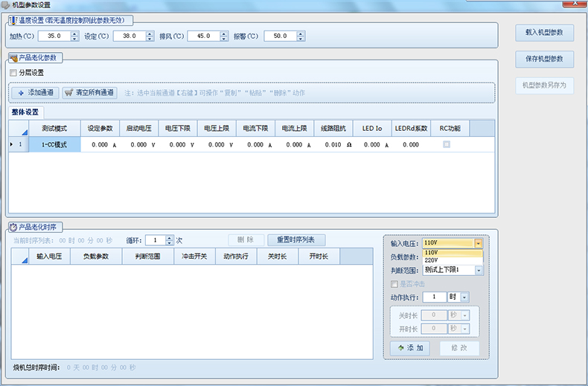Collapse the 输入电压 dropdown arrow
Screen dimensions: 588x386
pyautogui.click(x=479, y=243)
